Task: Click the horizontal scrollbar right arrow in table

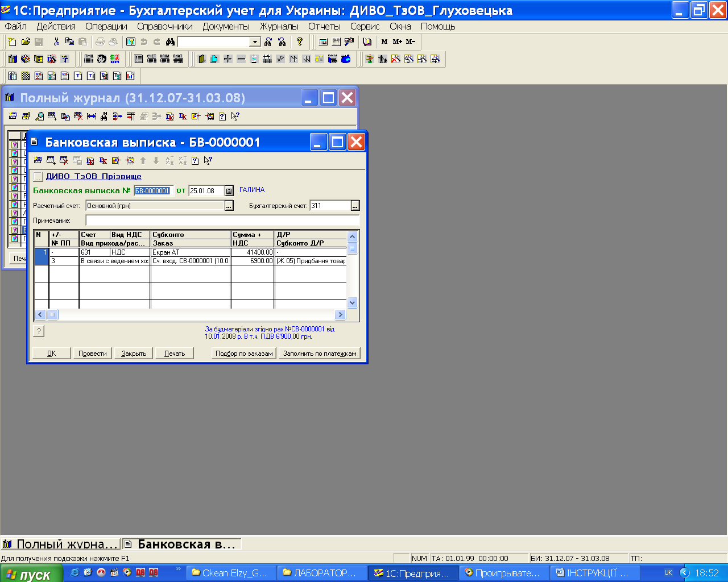Action: (x=340, y=314)
